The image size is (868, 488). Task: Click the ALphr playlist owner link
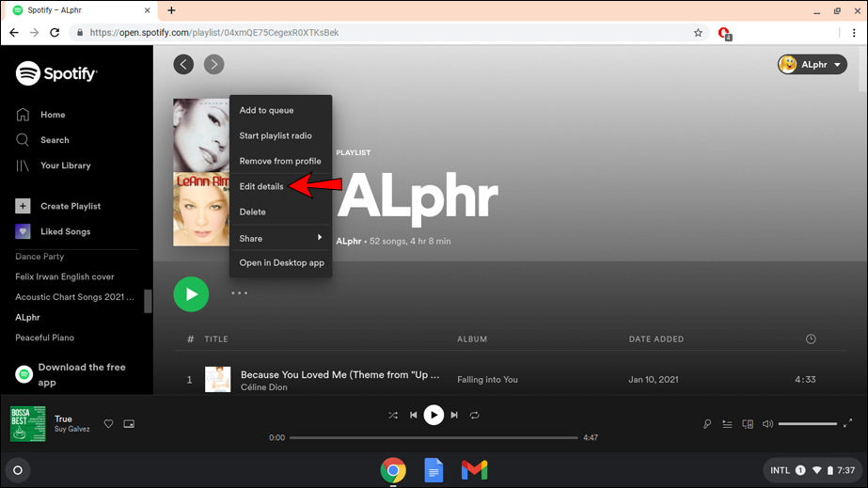(348, 242)
